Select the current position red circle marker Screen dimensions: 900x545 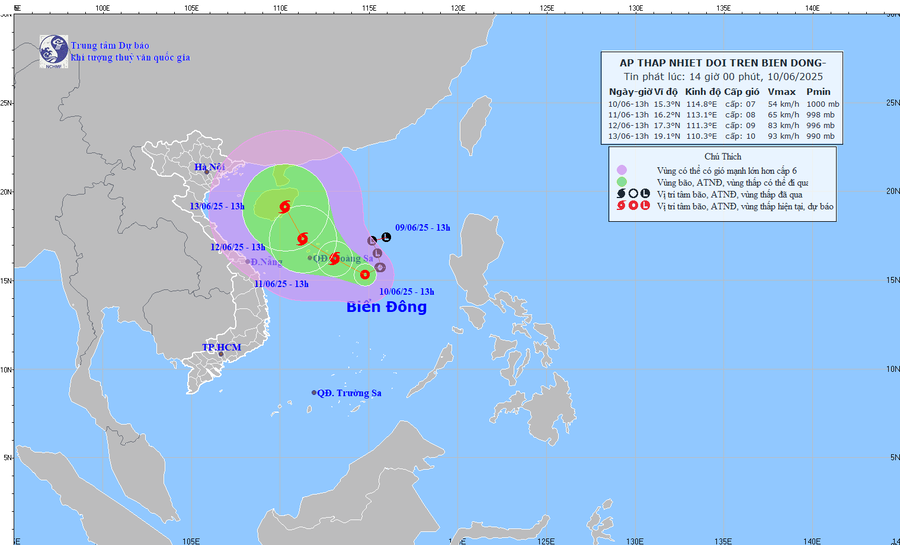pos(365,274)
